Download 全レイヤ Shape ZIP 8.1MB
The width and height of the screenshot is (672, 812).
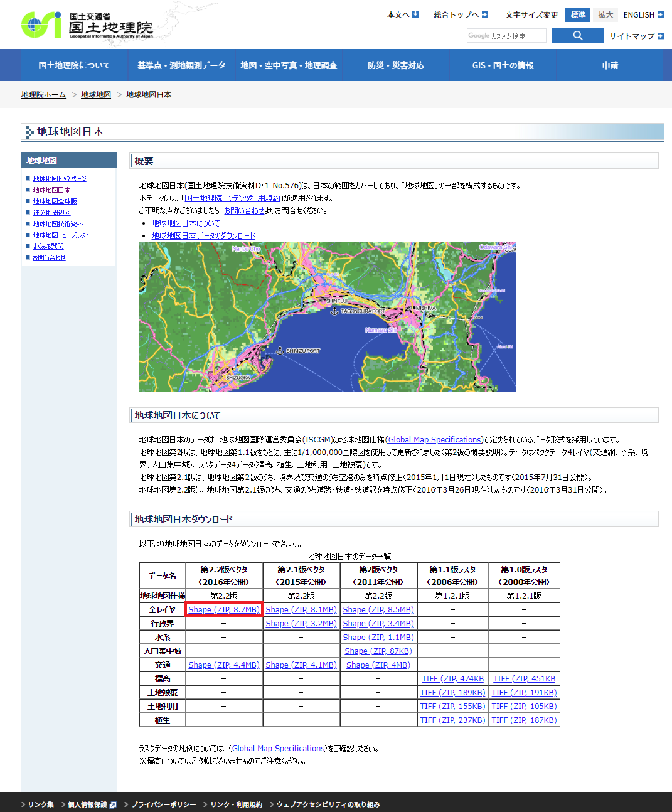301,610
